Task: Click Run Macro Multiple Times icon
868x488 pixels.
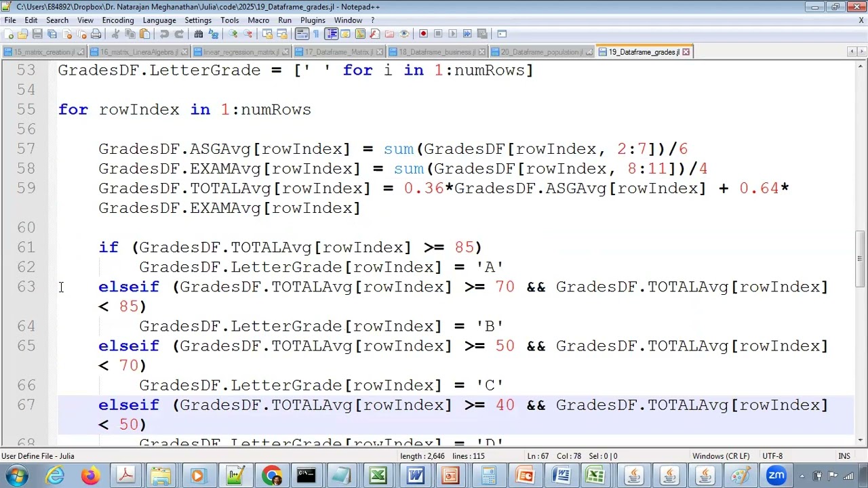Action: tap(467, 34)
